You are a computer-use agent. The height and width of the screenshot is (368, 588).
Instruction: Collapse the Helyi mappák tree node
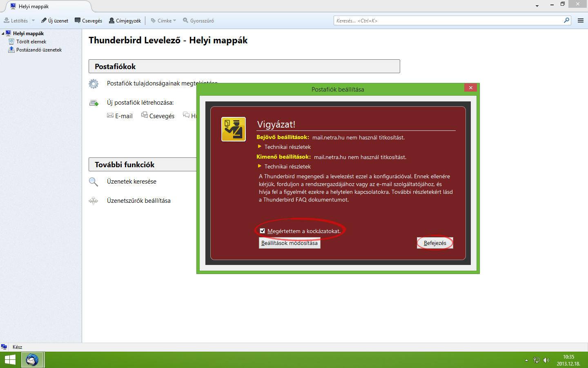coord(3,34)
